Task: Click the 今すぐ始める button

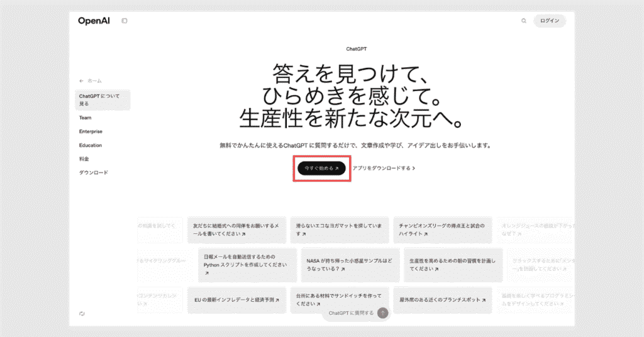Action: [321, 168]
